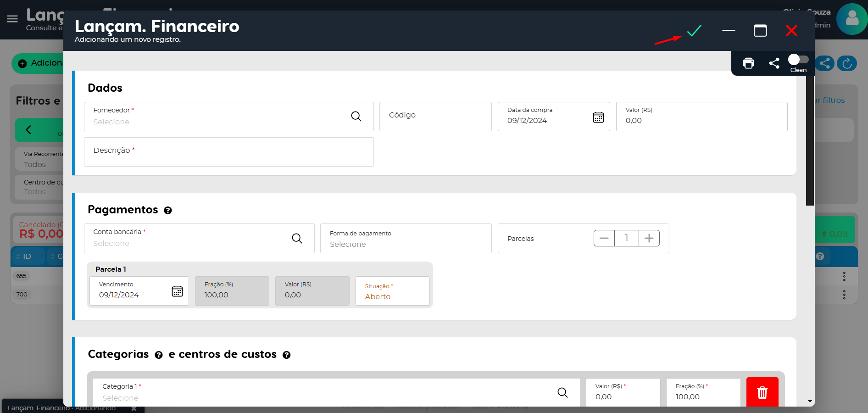Open the Categoria 1 search magnifier

(x=562, y=392)
